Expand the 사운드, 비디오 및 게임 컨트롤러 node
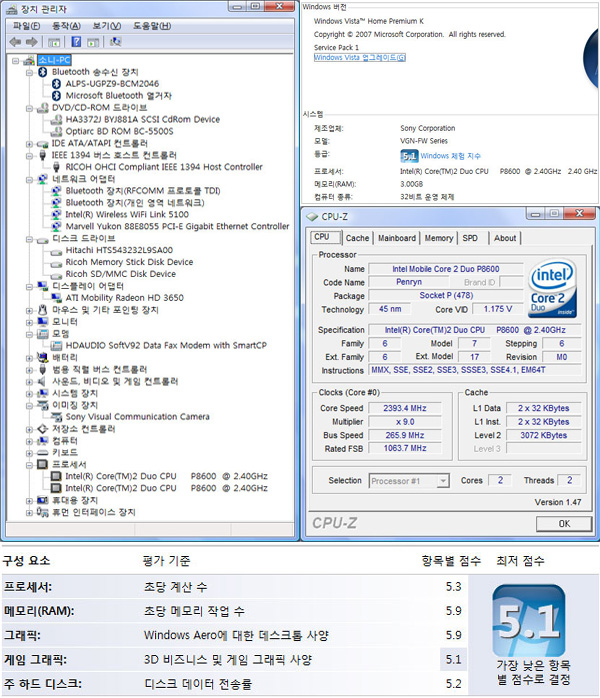 29,382
